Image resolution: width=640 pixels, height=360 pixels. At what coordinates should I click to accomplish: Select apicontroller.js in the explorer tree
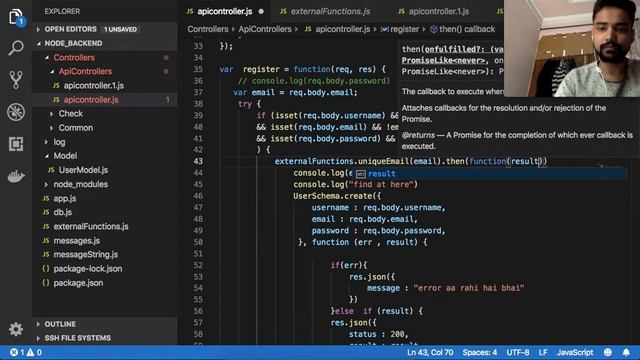click(x=104, y=100)
